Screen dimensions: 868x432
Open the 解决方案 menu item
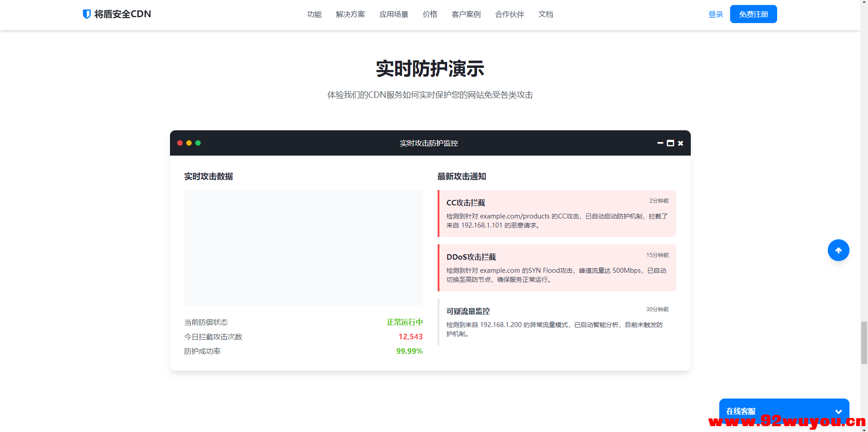coord(350,14)
